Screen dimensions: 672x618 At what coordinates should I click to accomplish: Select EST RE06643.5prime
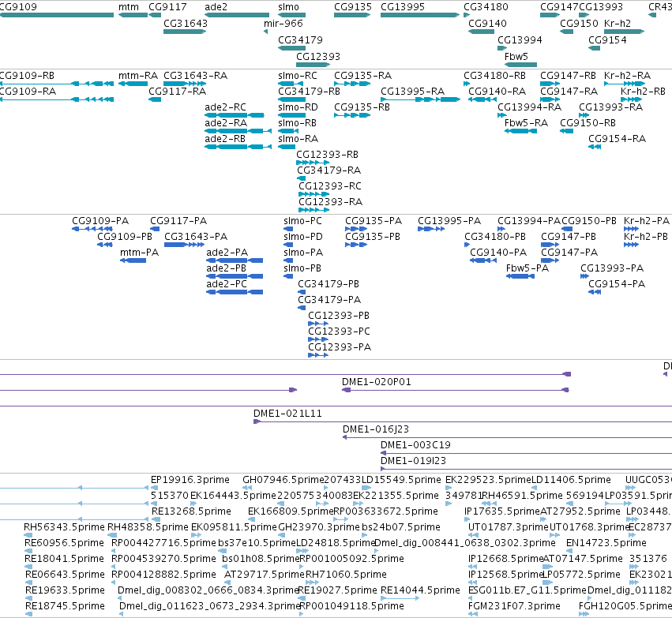click(x=28, y=582)
